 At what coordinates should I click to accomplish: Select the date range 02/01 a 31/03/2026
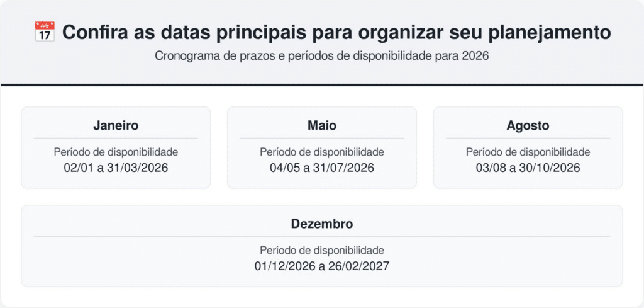click(x=116, y=168)
